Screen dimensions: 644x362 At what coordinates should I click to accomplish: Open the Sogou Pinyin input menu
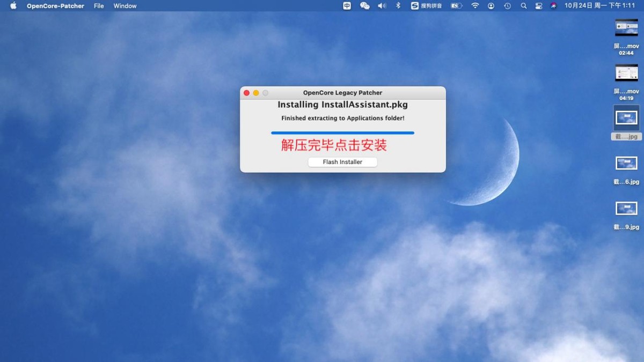(427, 5)
